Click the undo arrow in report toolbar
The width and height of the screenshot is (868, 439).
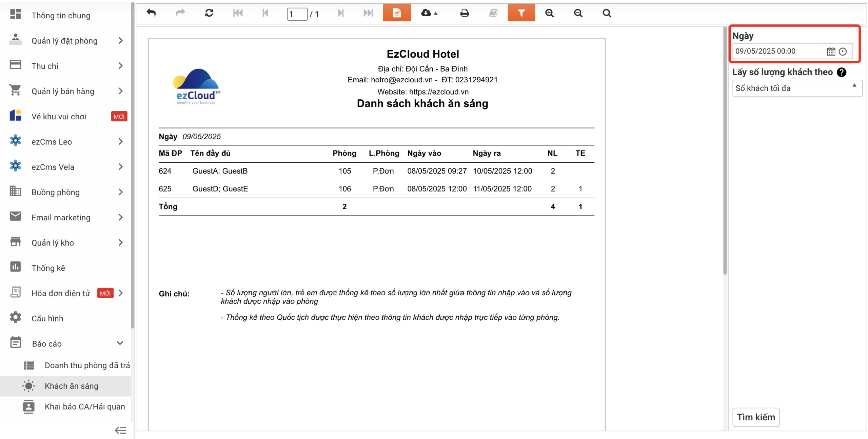(151, 13)
